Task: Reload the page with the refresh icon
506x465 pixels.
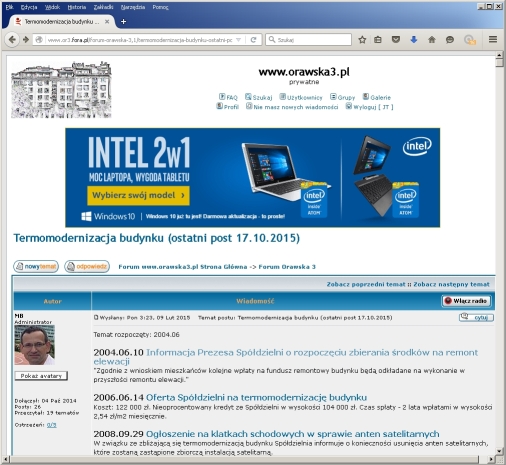Action: pos(253,40)
